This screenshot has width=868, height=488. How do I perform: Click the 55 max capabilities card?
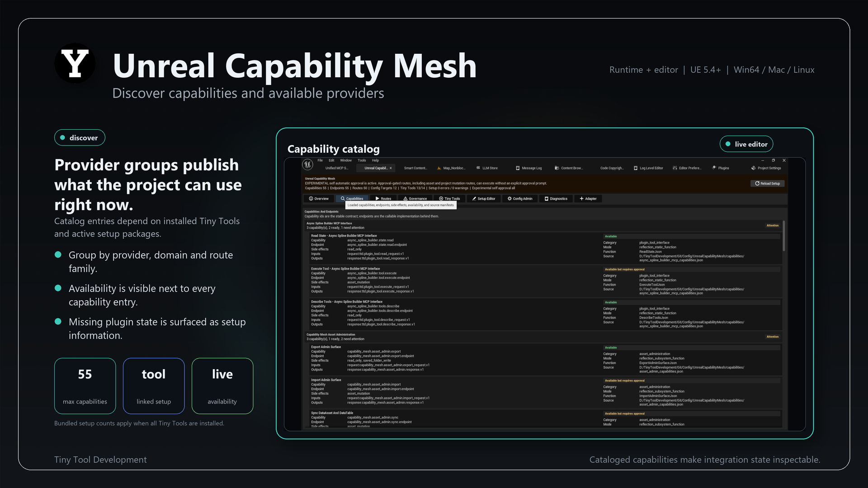[85, 386]
